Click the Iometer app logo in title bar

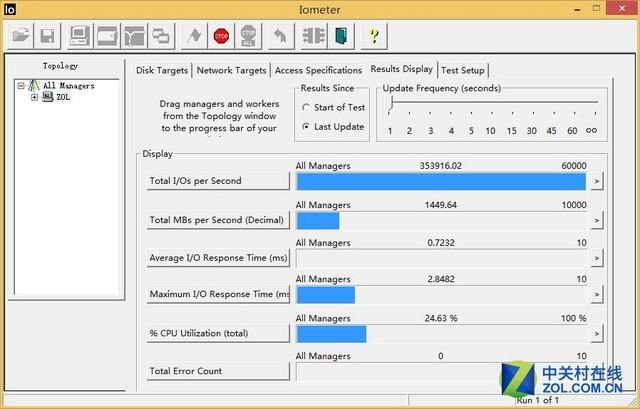click(10, 9)
